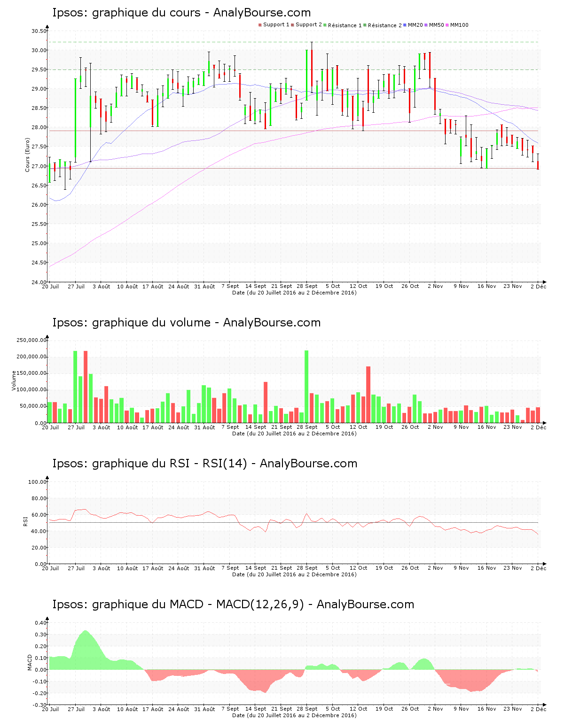Image resolution: width=564 pixels, height=728 pixels.
Task: Click the 29.50 price axis value
Action: coord(39,70)
